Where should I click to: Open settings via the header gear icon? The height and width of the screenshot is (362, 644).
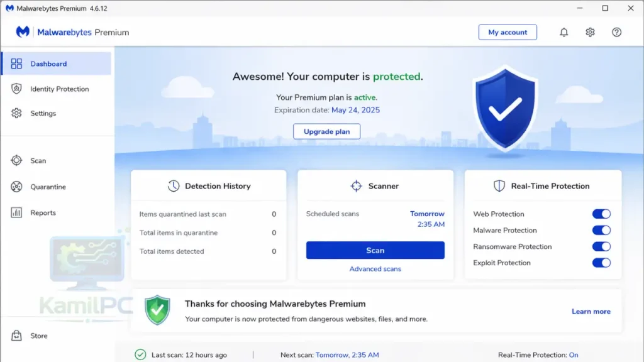point(590,32)
